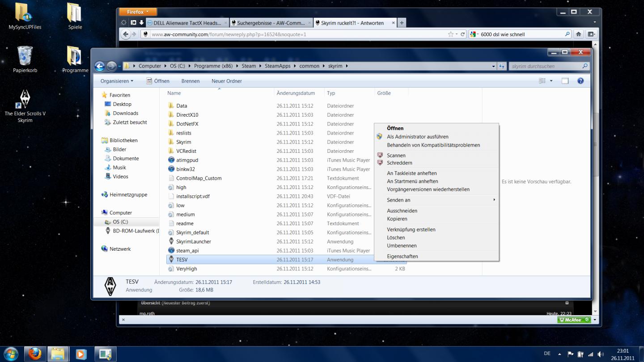644x362 pixels.
Task: Open the view options dropdown arrow
Action: pos(551,81)
